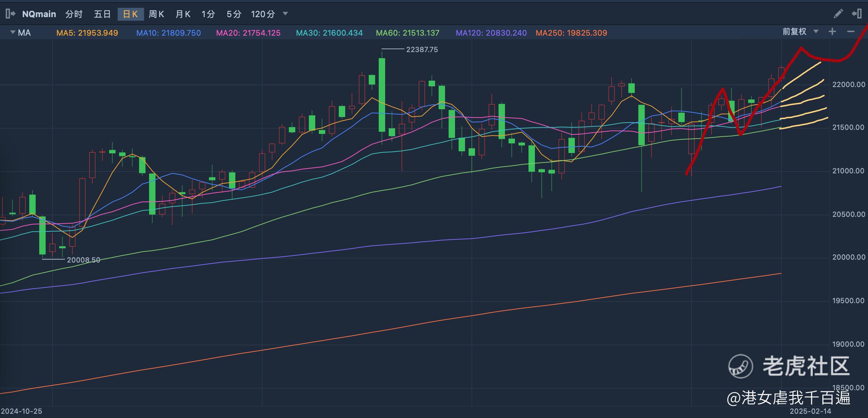Viewport: 868px width, 418px height.
Task: Select the 月K monthly chart tab
Action: point(183,14)
